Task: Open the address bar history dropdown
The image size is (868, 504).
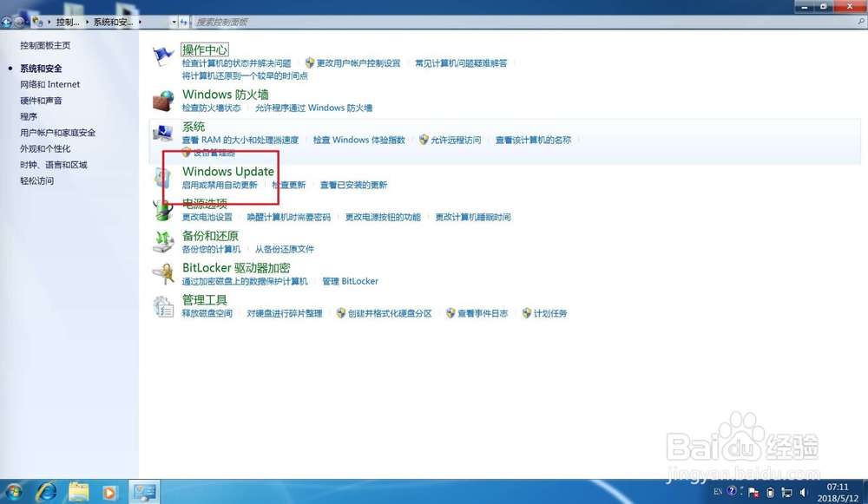Action: [x=174, y=22]
